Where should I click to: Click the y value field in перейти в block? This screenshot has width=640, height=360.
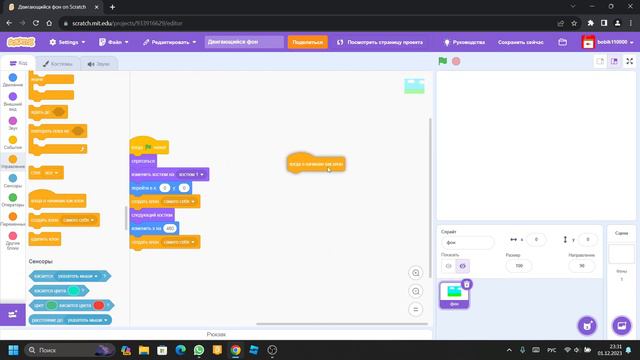pyautogui.click(x=184, y=188)
